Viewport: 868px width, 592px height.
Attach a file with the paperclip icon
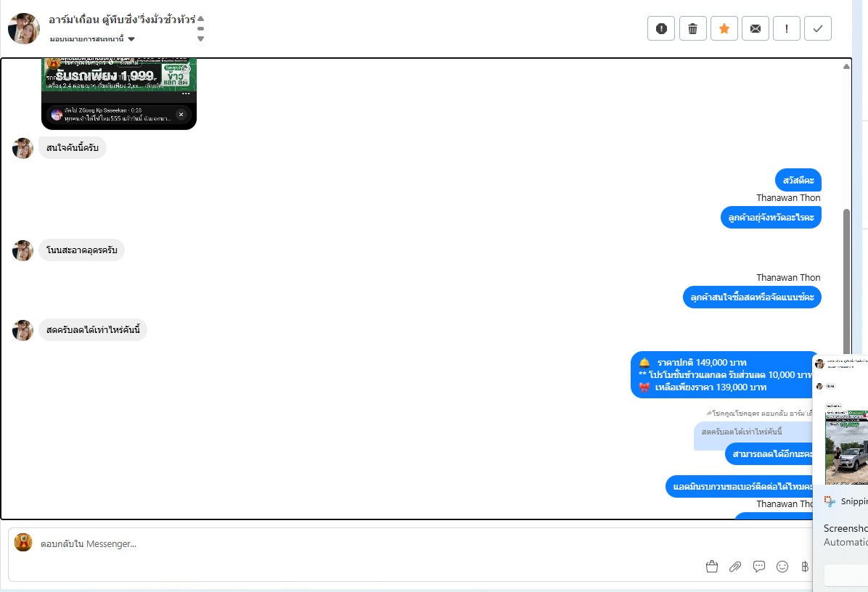click(x=735, y=567)
